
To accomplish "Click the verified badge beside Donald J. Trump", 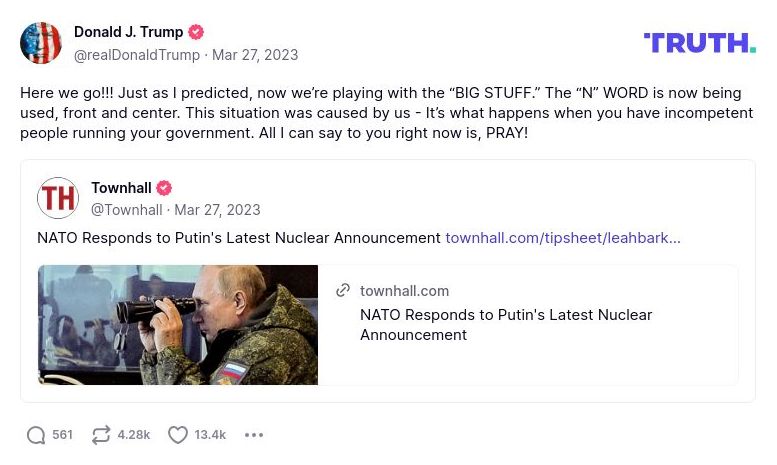I will click(197, 32).
